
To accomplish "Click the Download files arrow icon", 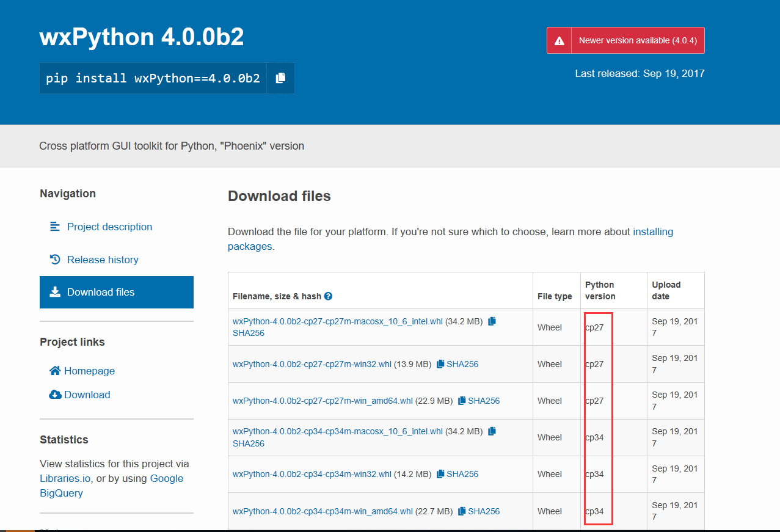I will 55,292.
